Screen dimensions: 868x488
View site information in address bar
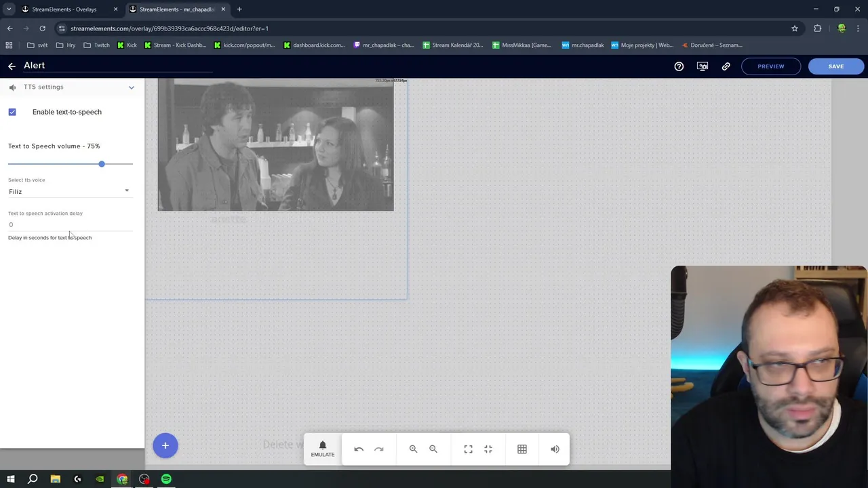click(62, 28)
